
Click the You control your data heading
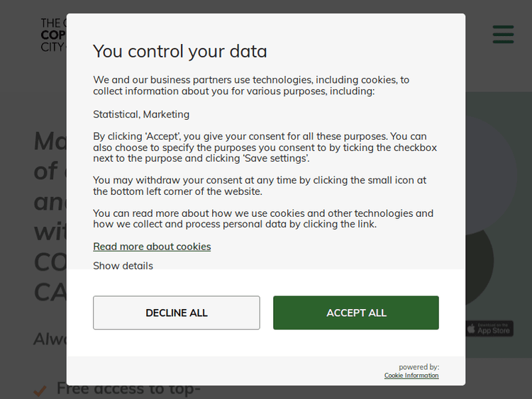(x=180, y=51)
